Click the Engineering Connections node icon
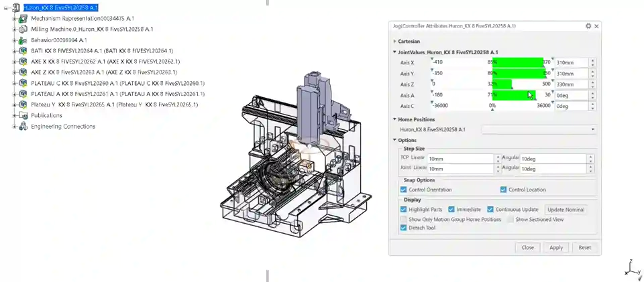This screenshot has width=644, height=282. tap(23, 126)
